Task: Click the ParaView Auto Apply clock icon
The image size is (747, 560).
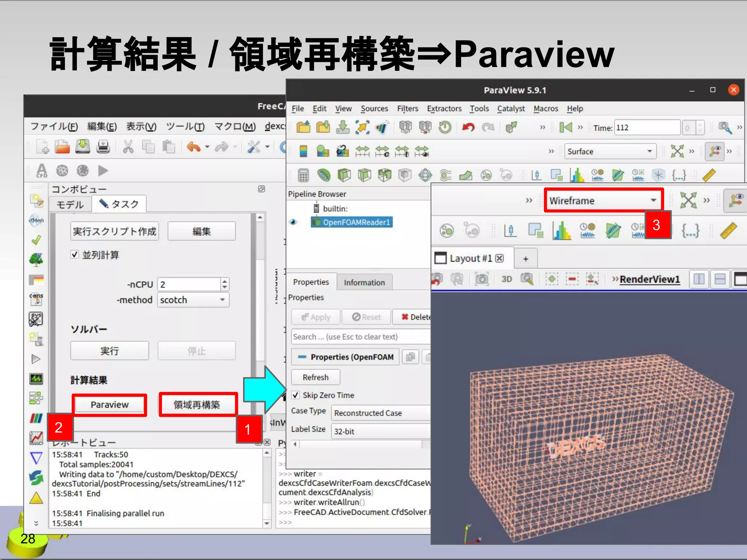Action: coord(445,127)
